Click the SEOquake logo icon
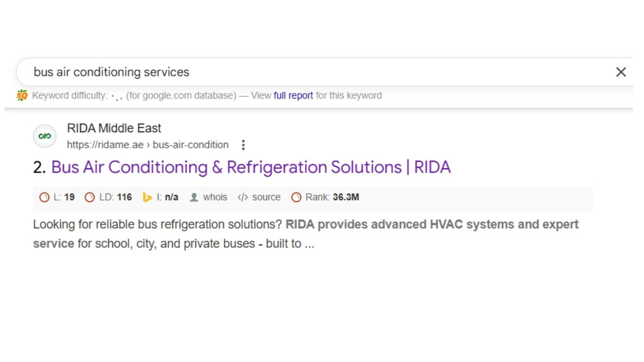The height and width of the screenshot is (362, 644). pyautogui.click(x=22, y=96)
